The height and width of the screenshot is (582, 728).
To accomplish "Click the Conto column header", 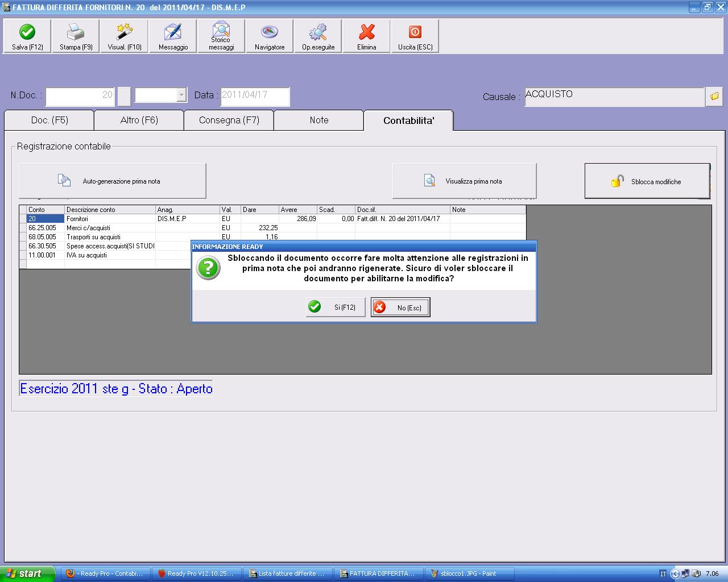I will pos(45,210).
